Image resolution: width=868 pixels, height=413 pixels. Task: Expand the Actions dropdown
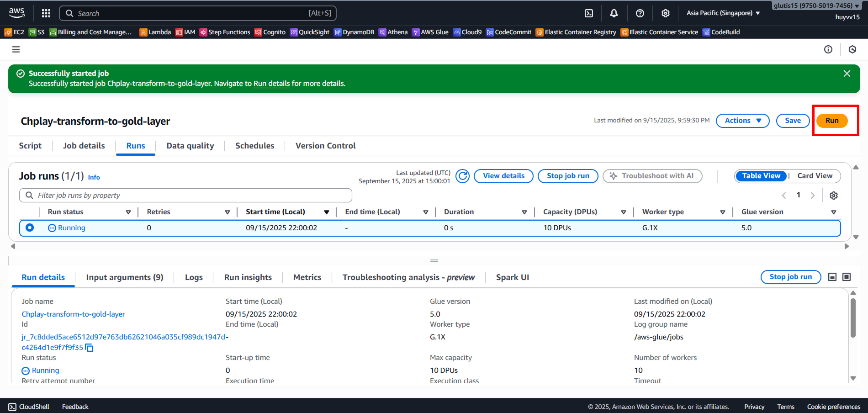click(x=742, y=121)
